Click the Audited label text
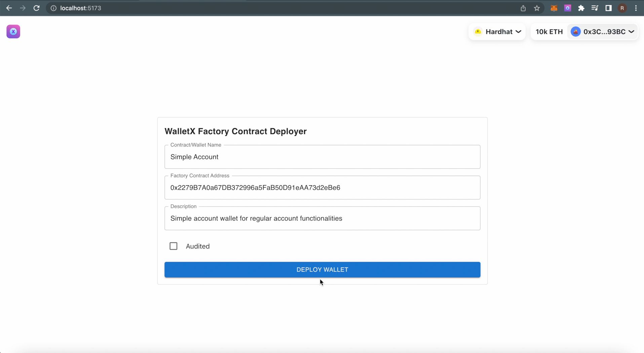Screen dimensions: 644x353 point(198,246)
